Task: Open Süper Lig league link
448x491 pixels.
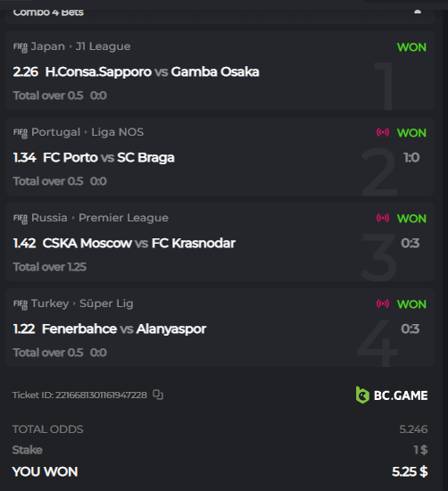Action: pyautogui.click(x=106, y=304)
